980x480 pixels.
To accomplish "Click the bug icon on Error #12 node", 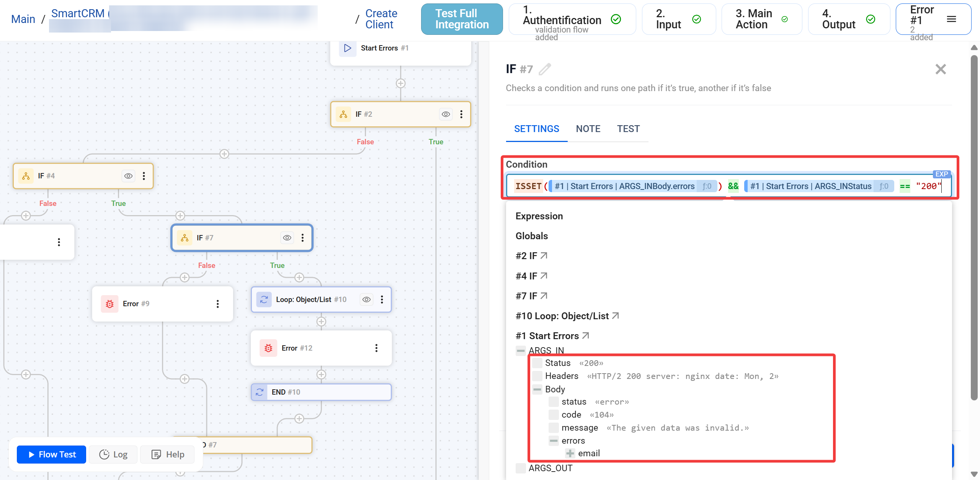I will (268, 348).
